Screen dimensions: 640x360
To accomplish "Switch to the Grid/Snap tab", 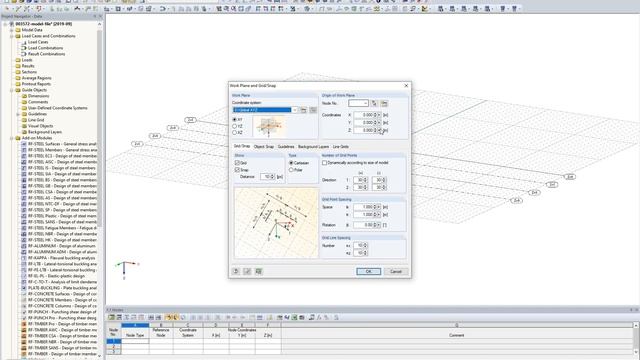I will click(242, 146).
